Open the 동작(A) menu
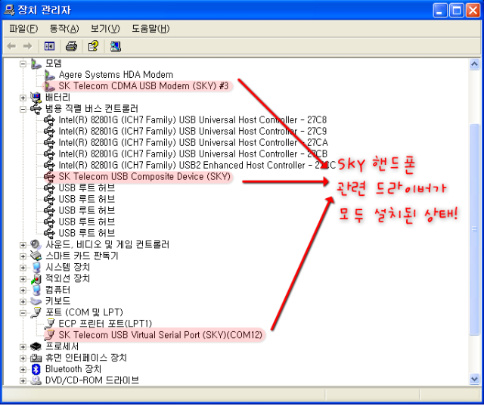The height and width of the screenshot is (405, 484). click(x=64, y=29)
